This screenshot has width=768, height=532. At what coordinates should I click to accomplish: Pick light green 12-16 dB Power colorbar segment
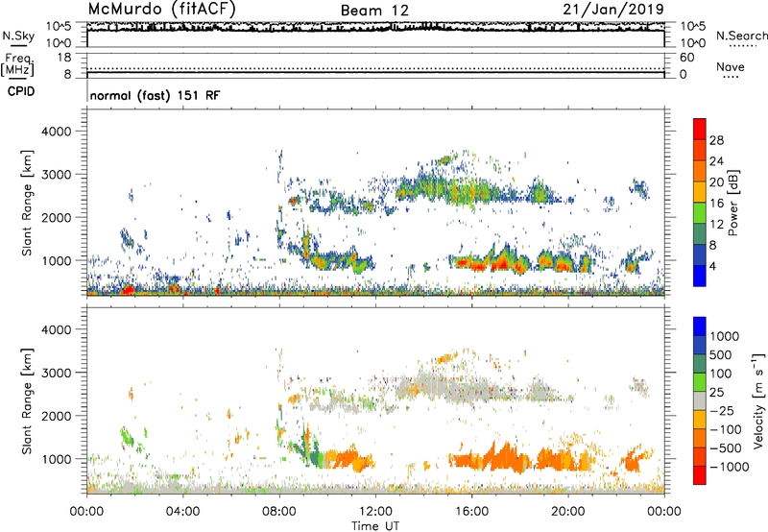pos(700,213)
